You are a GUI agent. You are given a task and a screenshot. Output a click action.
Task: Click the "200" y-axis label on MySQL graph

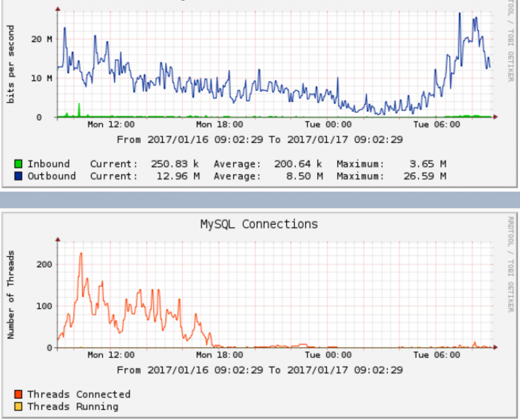tap(44, 265)
